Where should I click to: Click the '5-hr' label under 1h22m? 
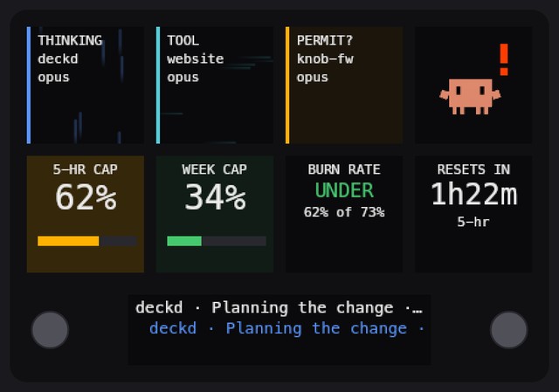coord(473,222)
